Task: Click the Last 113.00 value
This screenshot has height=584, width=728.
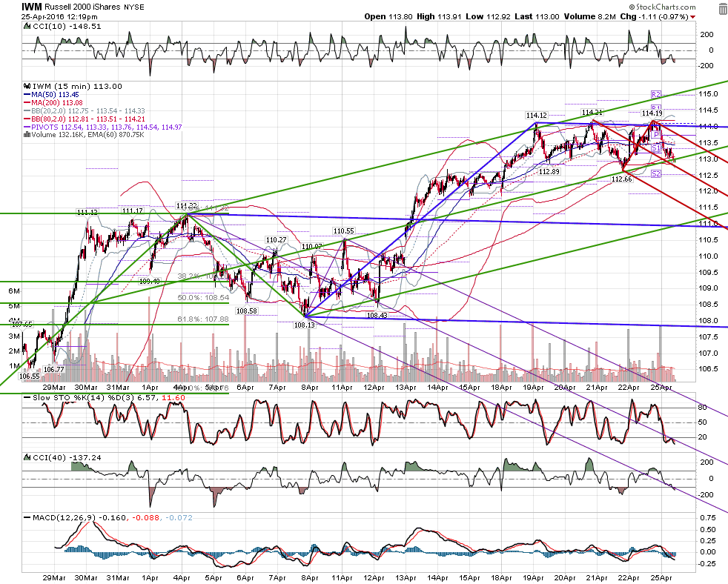Action: coord(537,17)
